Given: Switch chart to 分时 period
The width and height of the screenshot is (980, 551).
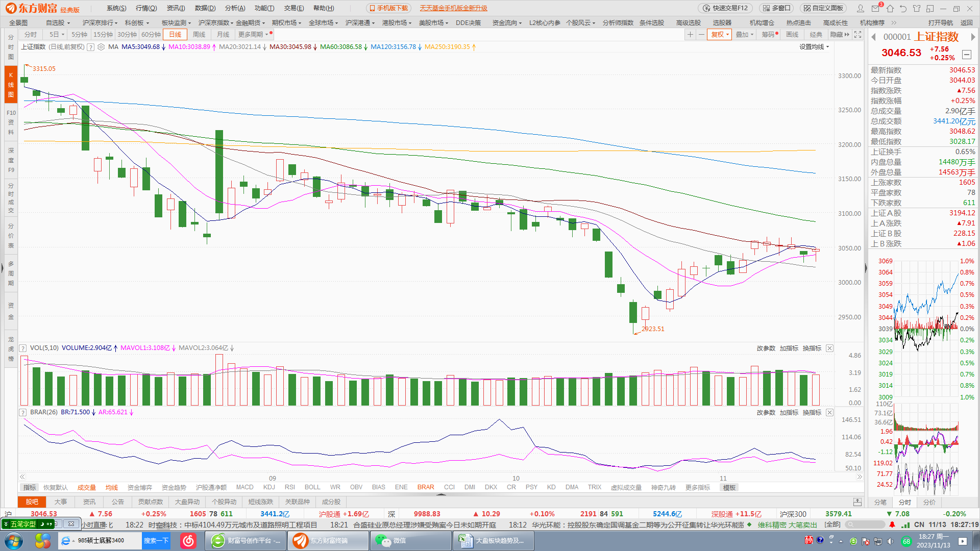Looking at the screenshot, I should (x=31, y=35).
